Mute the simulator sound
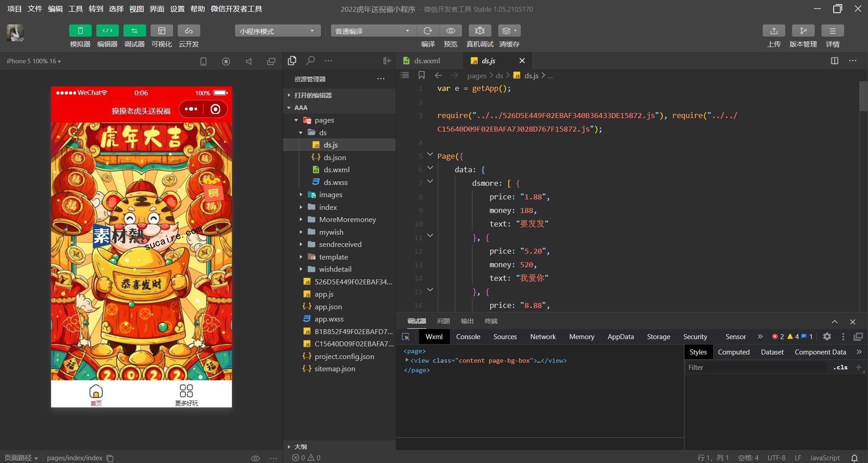This screenshot has height=463, width=868. (249, 61)
